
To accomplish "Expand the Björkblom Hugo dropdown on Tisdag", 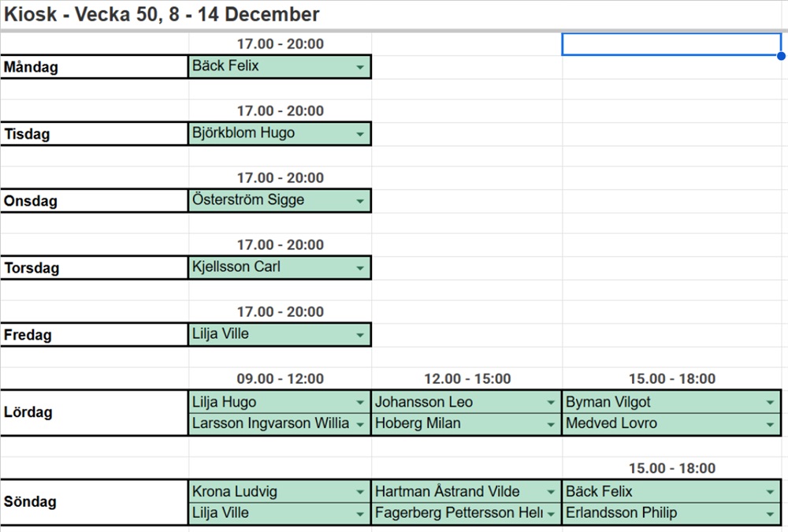I will [x=360, y=135].
